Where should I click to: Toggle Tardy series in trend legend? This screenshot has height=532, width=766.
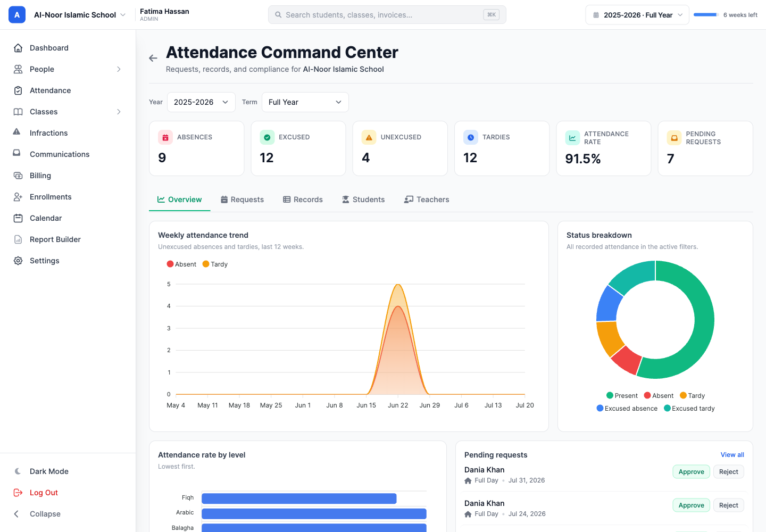coord(215,264)
